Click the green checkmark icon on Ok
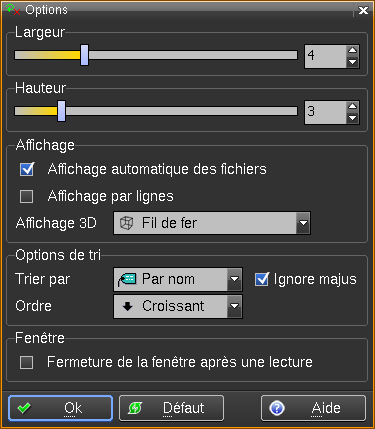 click(24, 408)
